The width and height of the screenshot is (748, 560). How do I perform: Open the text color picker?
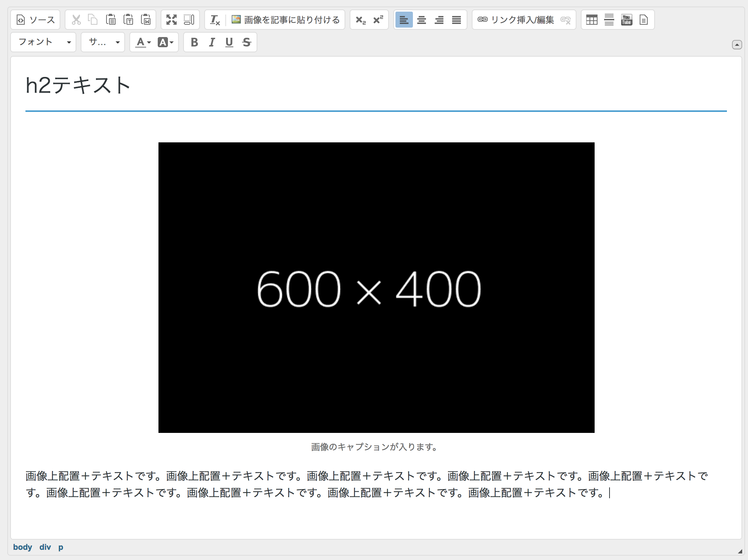point(143,42)
